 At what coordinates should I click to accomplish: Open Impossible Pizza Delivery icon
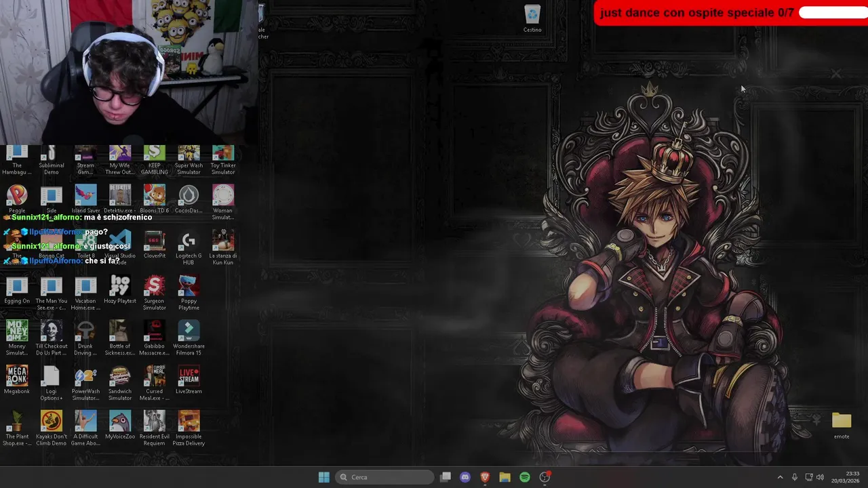tap(189, 429)
